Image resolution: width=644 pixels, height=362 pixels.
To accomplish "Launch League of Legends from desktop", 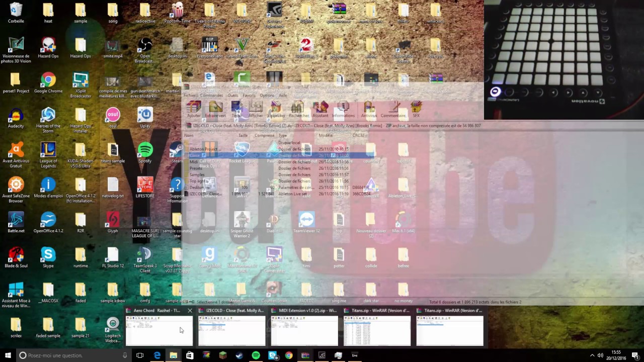I will point(48,155).
